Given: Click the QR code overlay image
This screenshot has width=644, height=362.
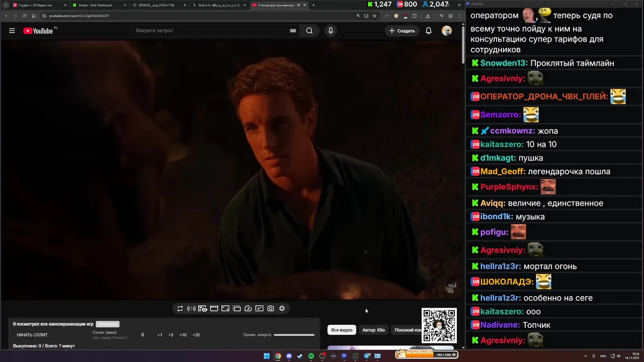Looking at the screenshot, I should pos(439,325).
